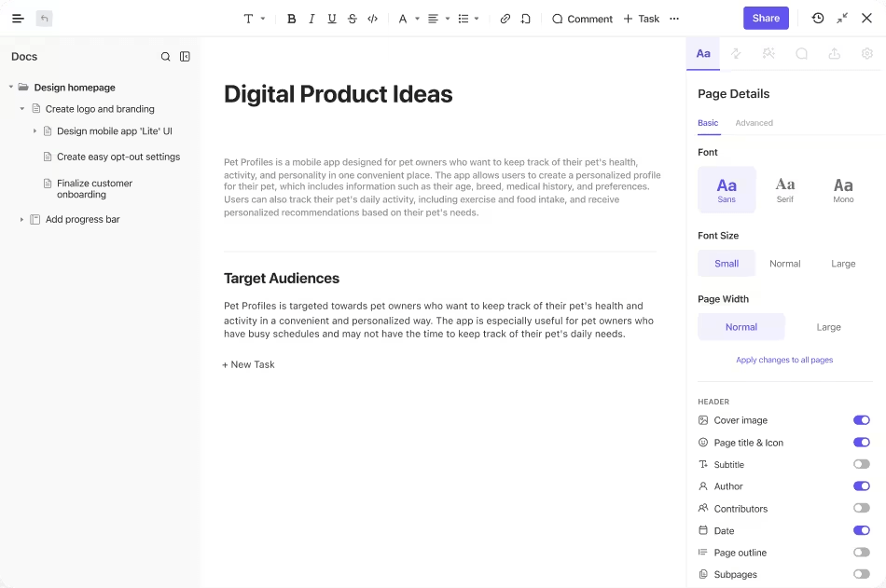
Task: Set font size to Small
Action: point(727,263)
